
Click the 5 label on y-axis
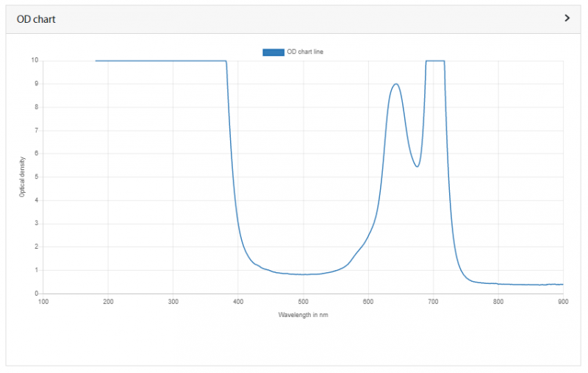pyautogui.click(x=36, y=177)
